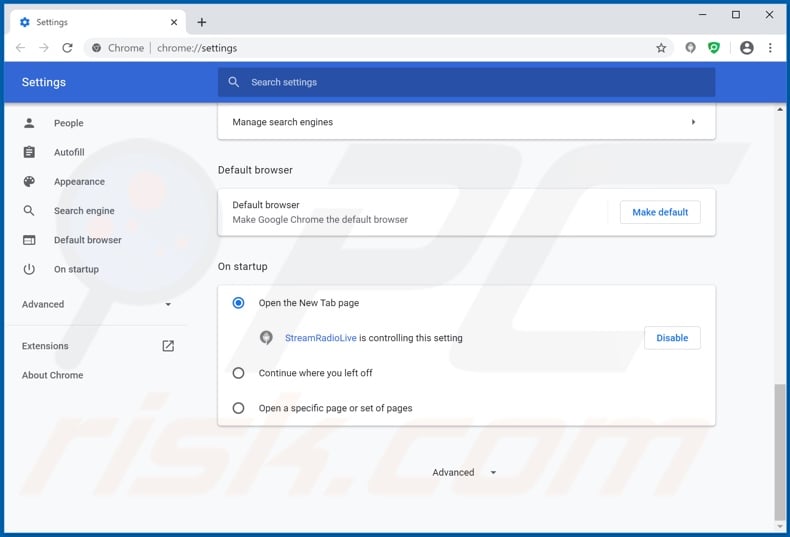Click the Appearance palette icon
Screen dimensions: 790x537
(x=29, y=182)
